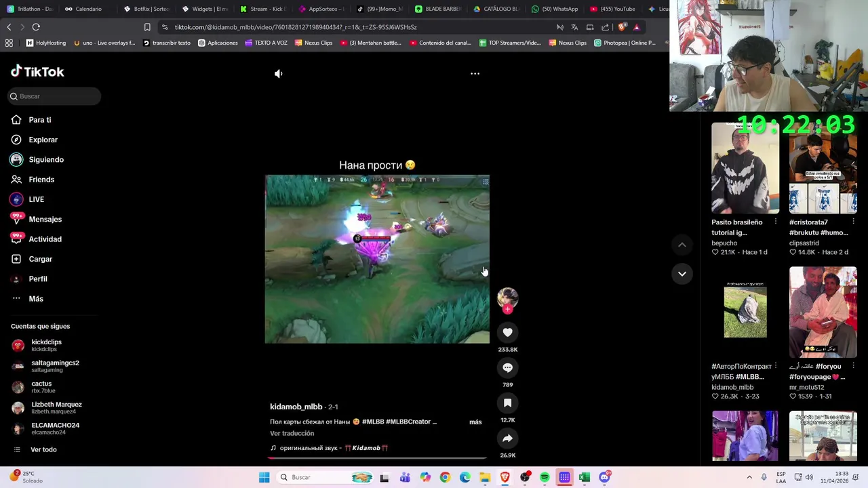Open the Photopea bookmark
The image size is (868, 488).
(625, 43)
